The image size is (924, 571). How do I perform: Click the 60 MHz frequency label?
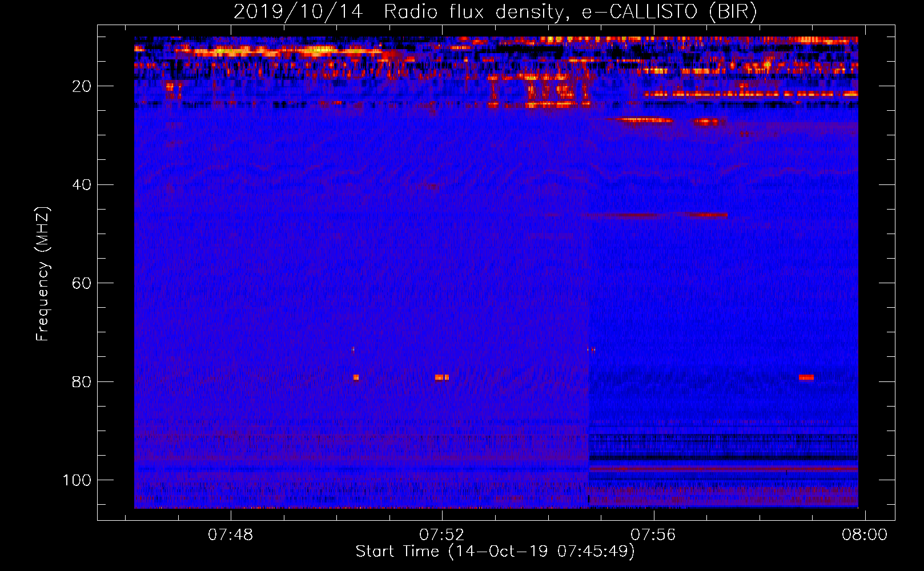click(82, 283)
